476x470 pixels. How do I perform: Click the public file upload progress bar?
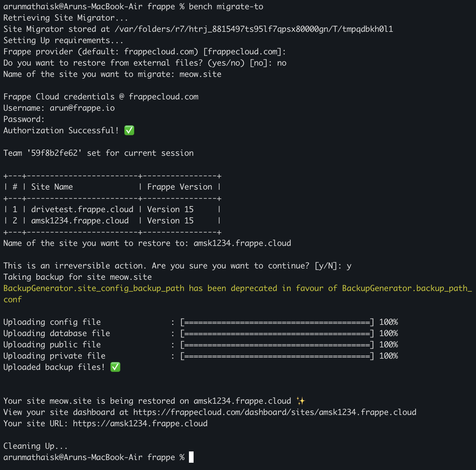[x=277, y=344]
